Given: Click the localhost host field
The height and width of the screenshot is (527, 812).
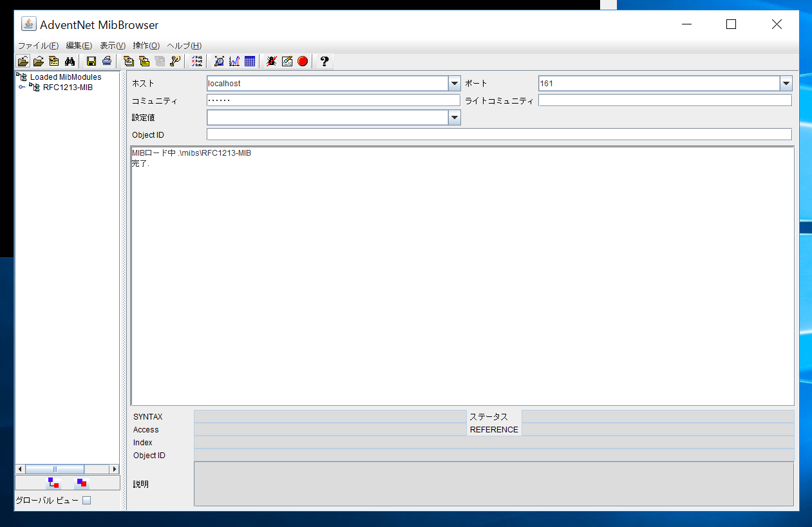Looking at the screenshot, I should coord(328,84).
